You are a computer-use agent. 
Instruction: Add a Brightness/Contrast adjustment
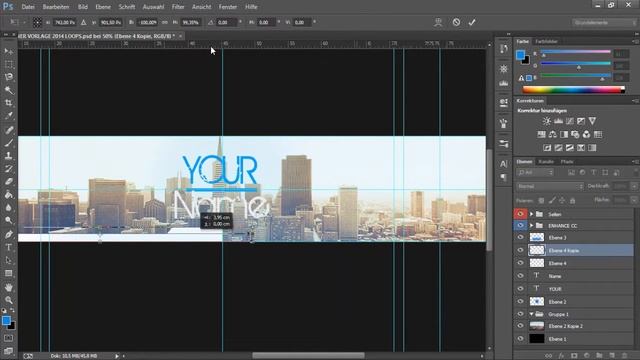tap(547, 121)
